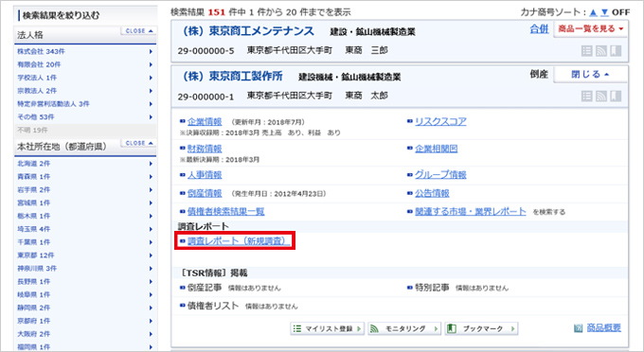Viewport: 644px width, 352px height.
Task: Open the 人事情報 link
Action: click(205, 175)
